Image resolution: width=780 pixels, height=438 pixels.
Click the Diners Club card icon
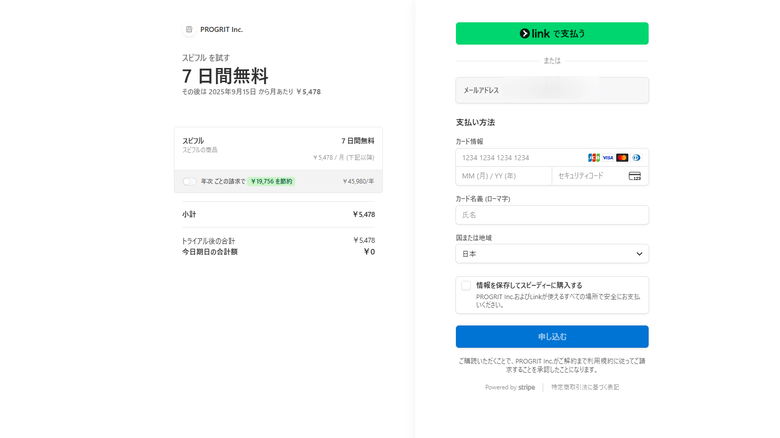636,158
